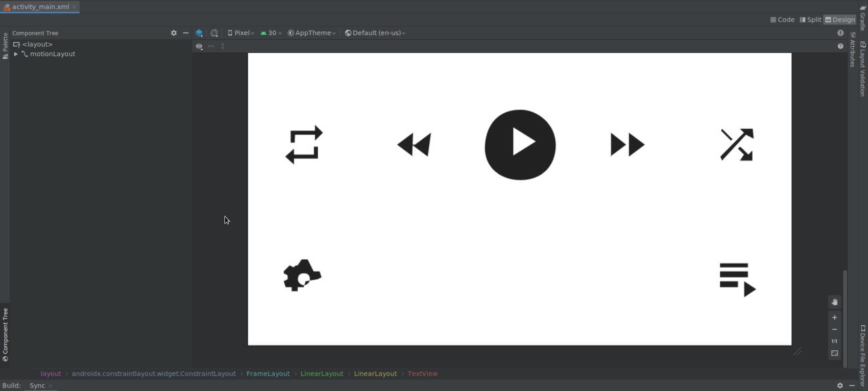Zoom in with the plus button

pyautogui.click(x=835, y=317)
